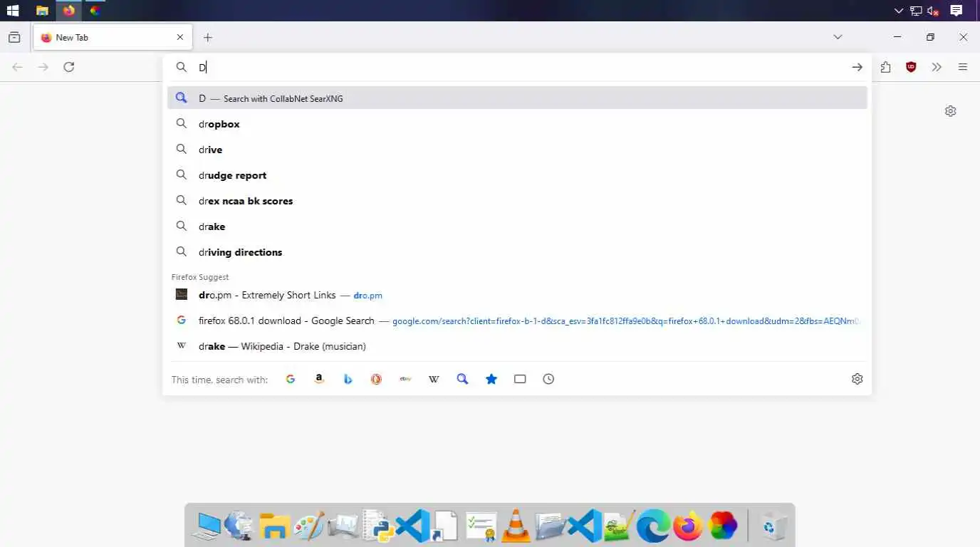Screen dimensions: 980x547
Task: Open File Explorer folder in dock
Action: coord(273,526)
